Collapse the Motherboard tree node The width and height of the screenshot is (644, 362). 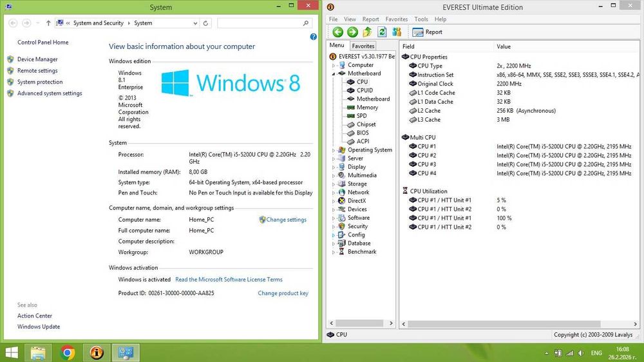point(334,73)
